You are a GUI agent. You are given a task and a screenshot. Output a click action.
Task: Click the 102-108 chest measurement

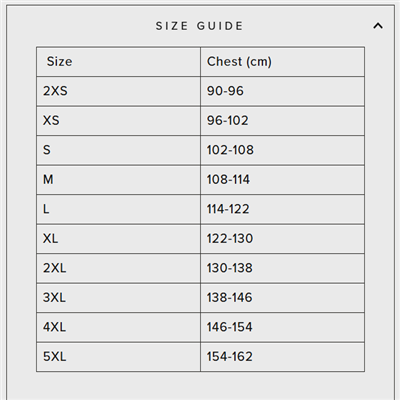click(230, 150)
